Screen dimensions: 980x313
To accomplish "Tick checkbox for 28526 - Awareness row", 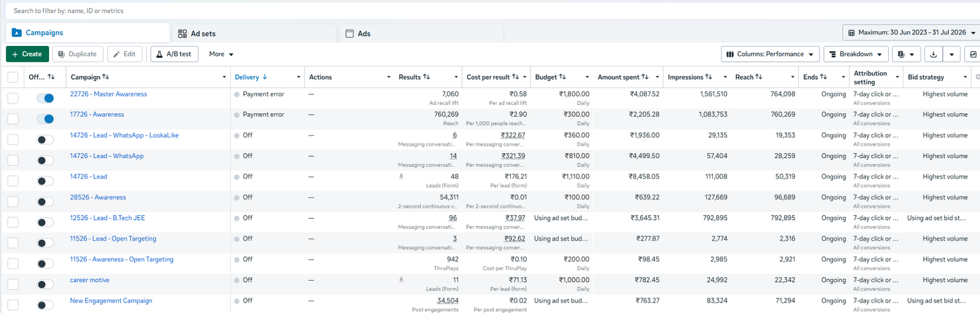I will coord(13,202).
